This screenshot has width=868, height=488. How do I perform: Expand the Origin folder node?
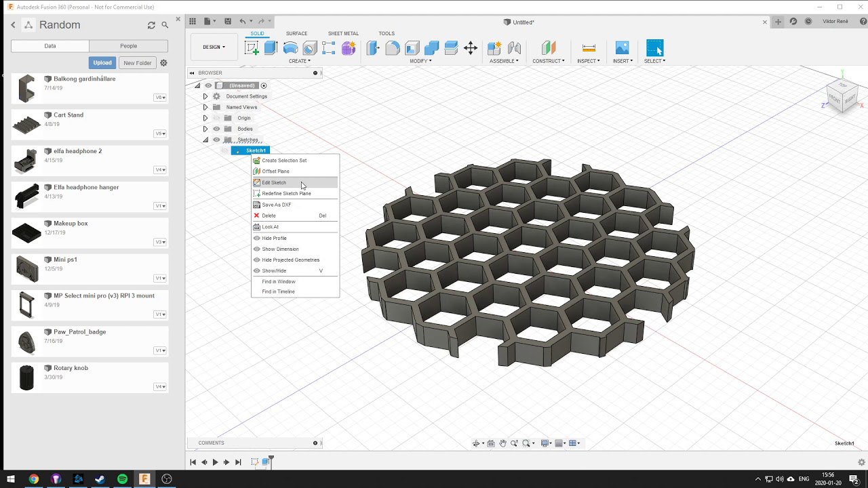tap(205, 118)
